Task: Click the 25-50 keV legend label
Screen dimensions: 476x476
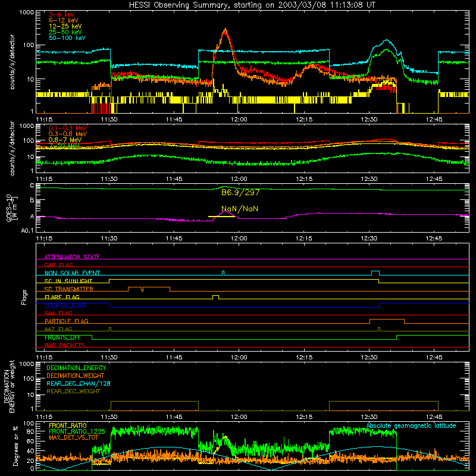Action: tap(65, 32)
